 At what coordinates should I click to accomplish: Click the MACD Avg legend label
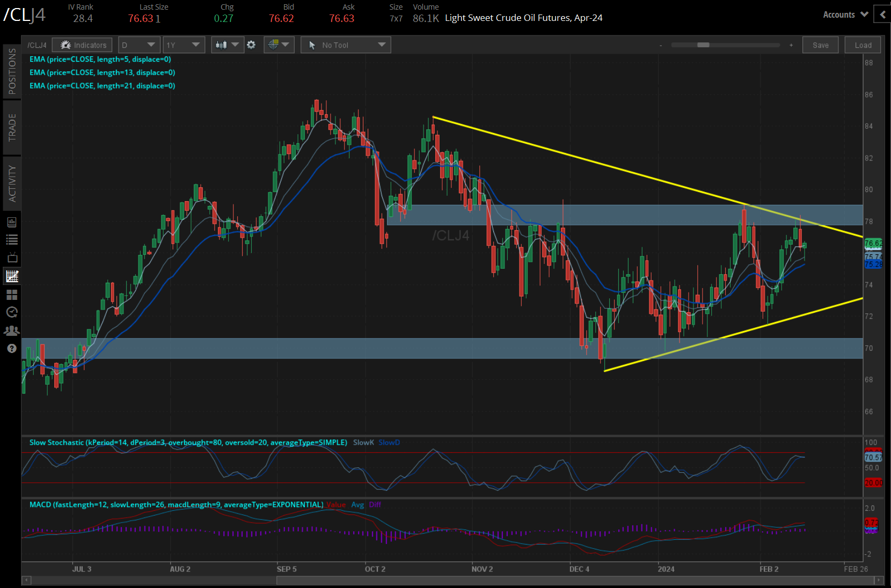coord(357,505)
